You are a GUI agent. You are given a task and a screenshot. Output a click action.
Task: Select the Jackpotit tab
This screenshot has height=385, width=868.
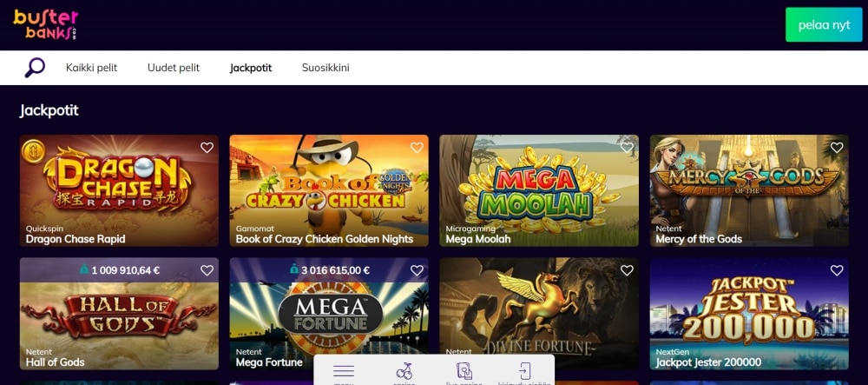click(251, 68)
